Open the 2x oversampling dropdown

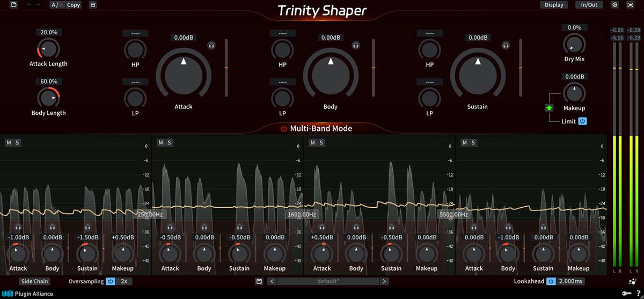click(124, 281)
